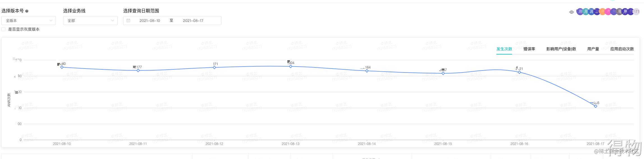Click the end date 2021-08-17 field

(193, 21)
